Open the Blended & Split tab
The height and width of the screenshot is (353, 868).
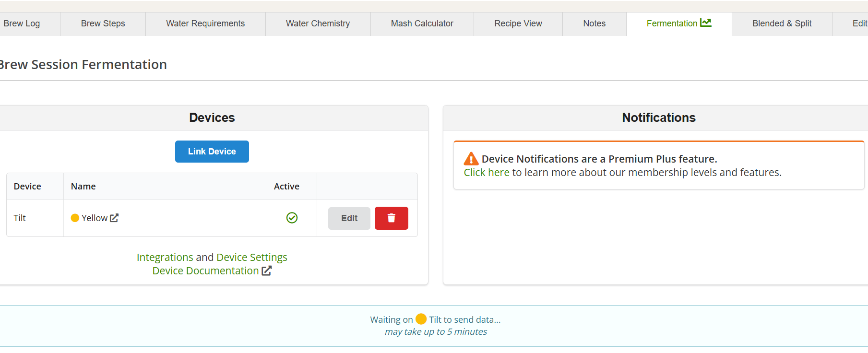[x=782, y=24]
